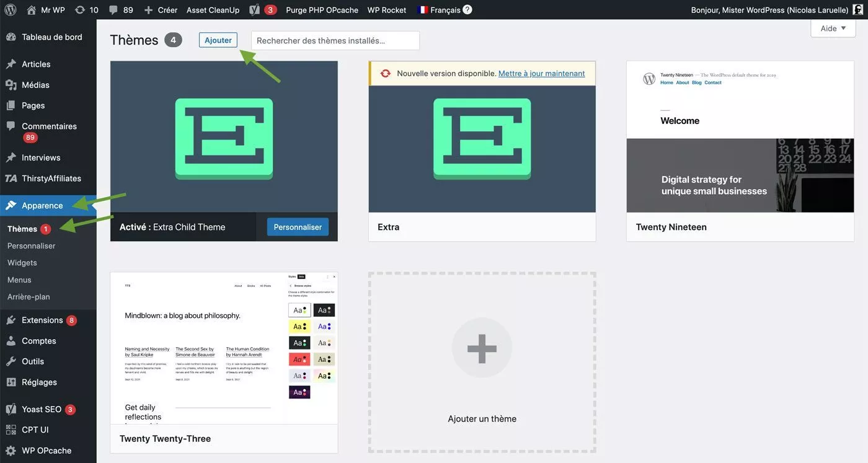Click the user avatar in top right

click(857, 10)
